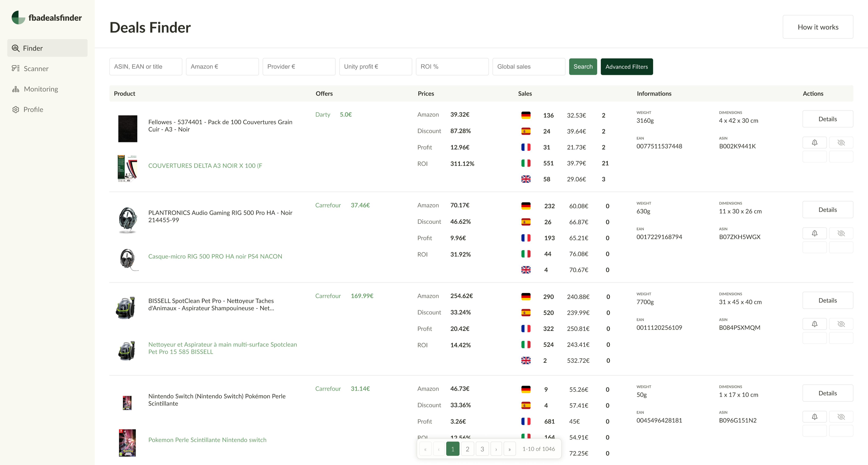
Task: Open the Carrefour 169.99€ offer
Action: coord(344,296)
